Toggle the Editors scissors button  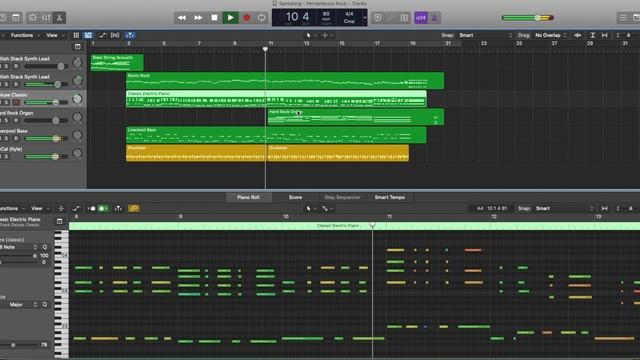[x=59, y=18]
